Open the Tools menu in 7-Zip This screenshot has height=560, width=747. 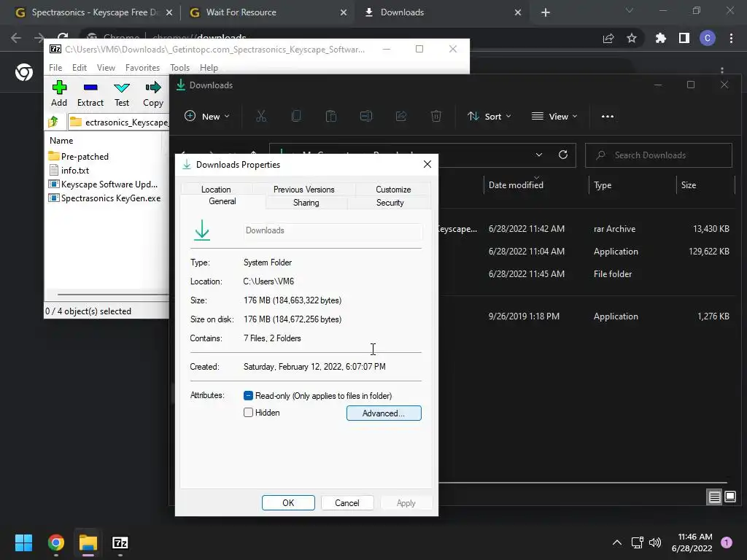[179, 68]
